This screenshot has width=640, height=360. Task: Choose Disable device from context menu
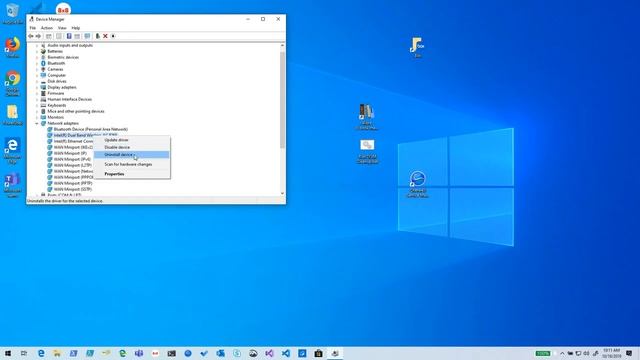click(x=131, y=147)
